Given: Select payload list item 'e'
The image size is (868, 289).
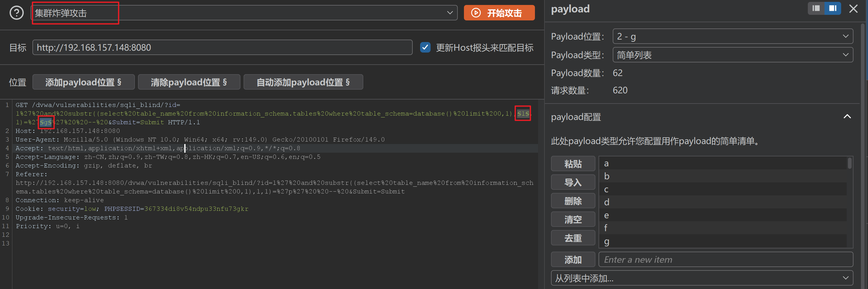Looking at the screenshot, I should click(723, 215).
